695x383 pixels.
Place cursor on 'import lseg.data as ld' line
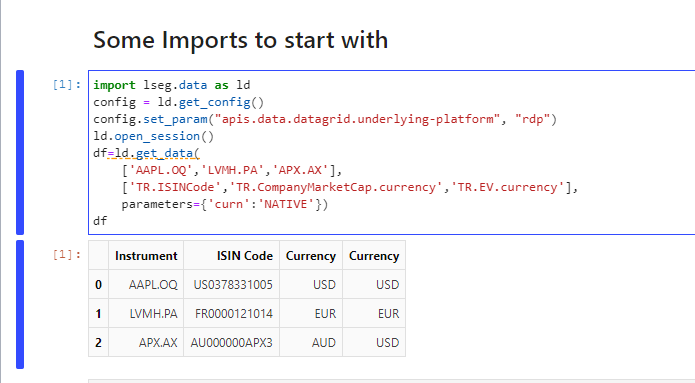click(172, 85)
